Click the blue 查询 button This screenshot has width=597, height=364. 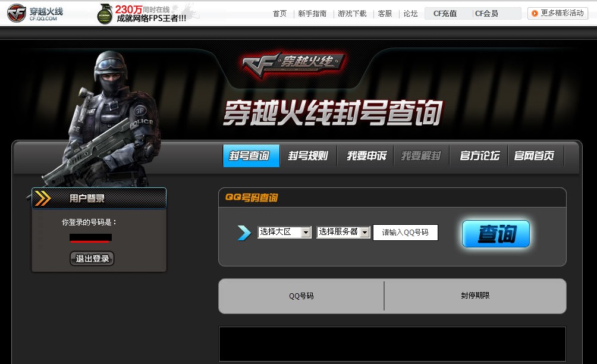tap(496, 234)
